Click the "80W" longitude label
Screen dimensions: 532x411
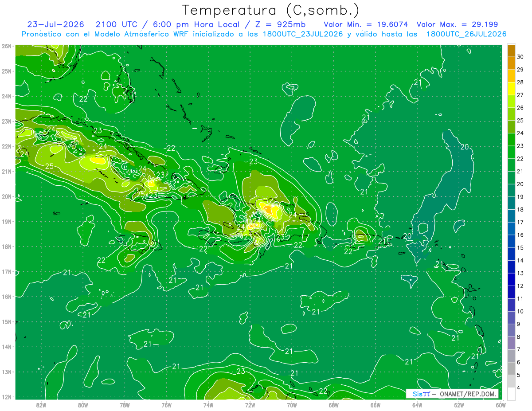(x=83, y=404)
